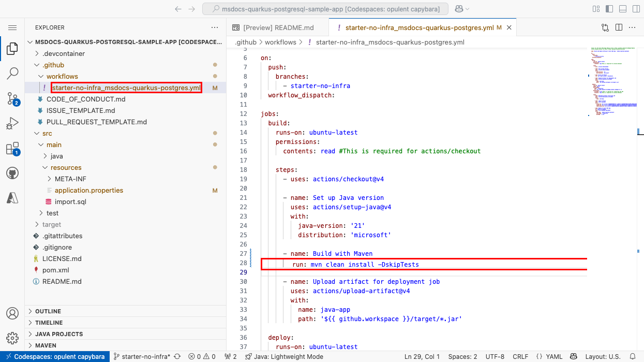The width and height of the screenshot is (644, 362).
Task: Open the GitHub view in activity bar
Action: pos(12,173)
